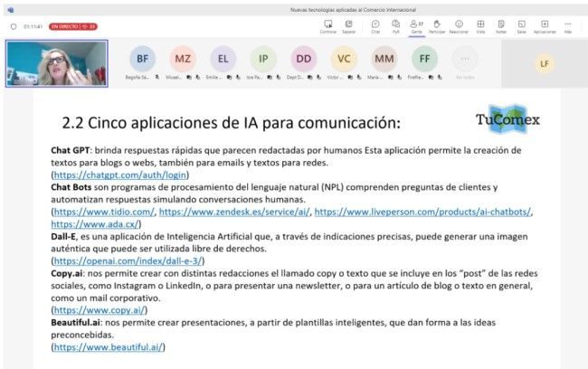Click the slide title '2.2 Cinco aplicaciones de IA'
Viewport: 588px width, 369px height.
pos(231,123)
